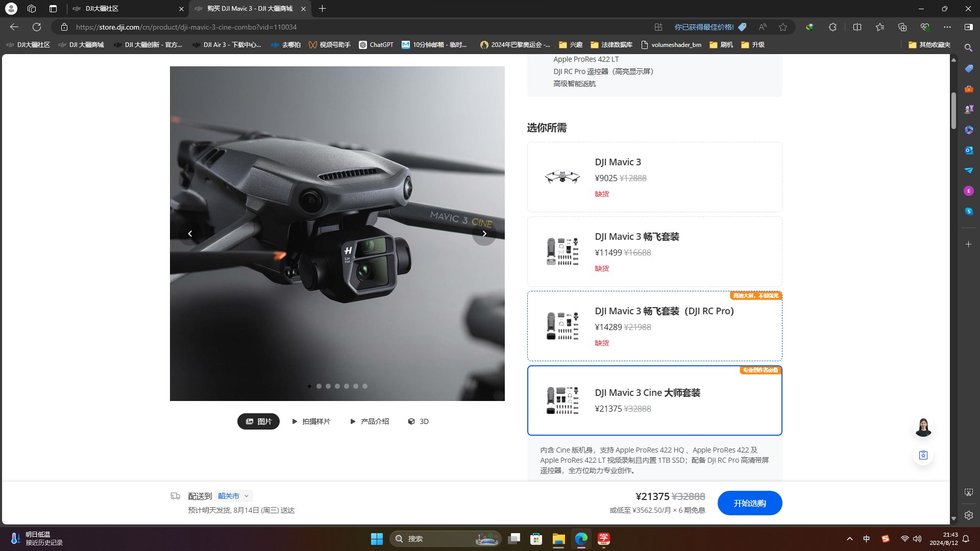This screenshot has width=980, height=551.
Task: Show next product image arrow
Action: coord(484,234)
